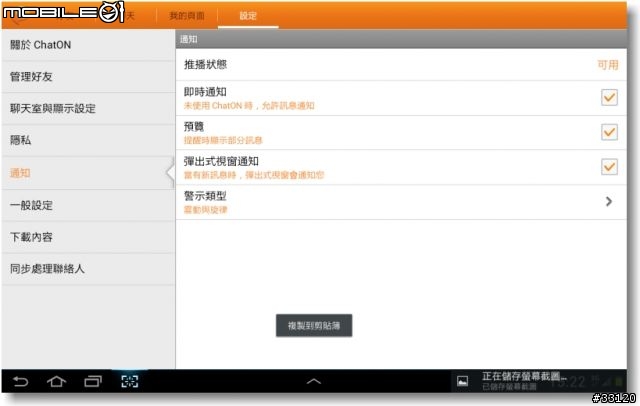Open 下載內容 section
The image size is (640, 406).
tap(88, 237)
